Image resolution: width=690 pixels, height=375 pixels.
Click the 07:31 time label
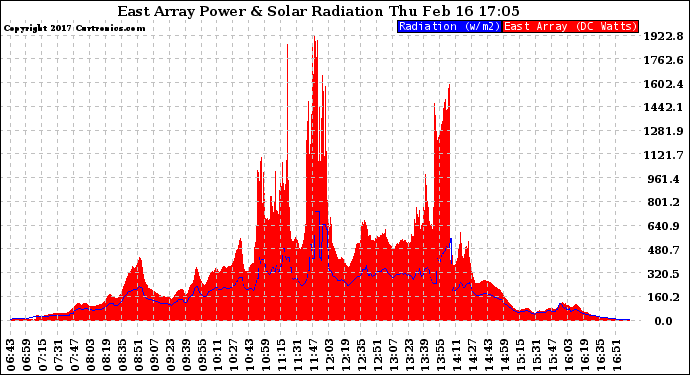(x=59, y=355)
